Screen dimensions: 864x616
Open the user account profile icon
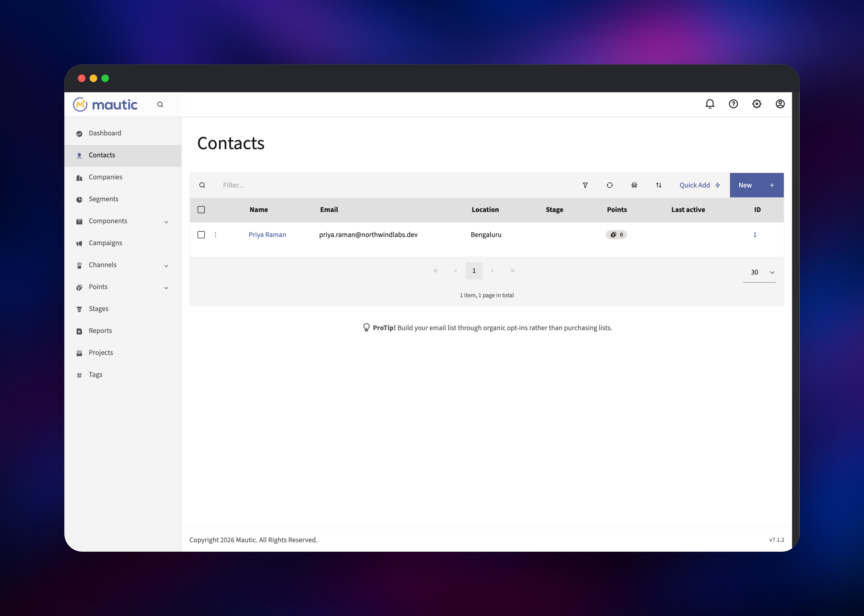point(780,104)
